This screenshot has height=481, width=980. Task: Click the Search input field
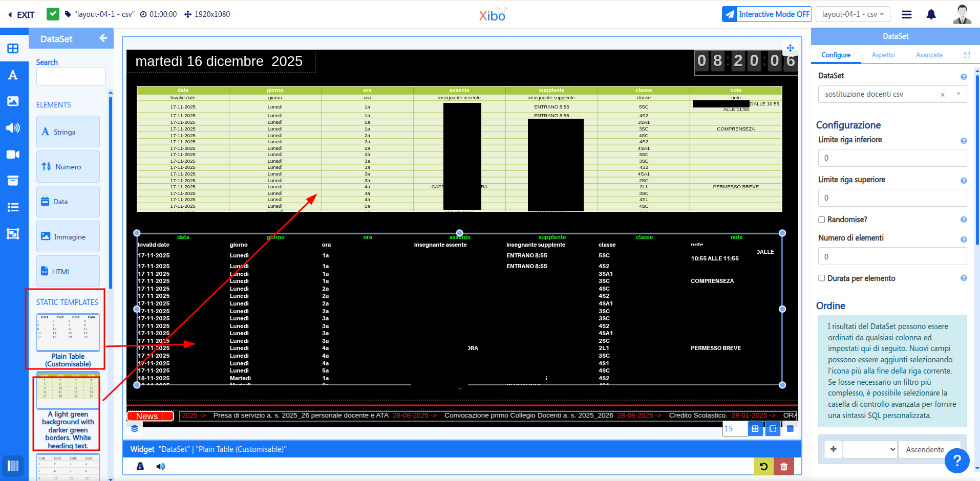(71, 77)
